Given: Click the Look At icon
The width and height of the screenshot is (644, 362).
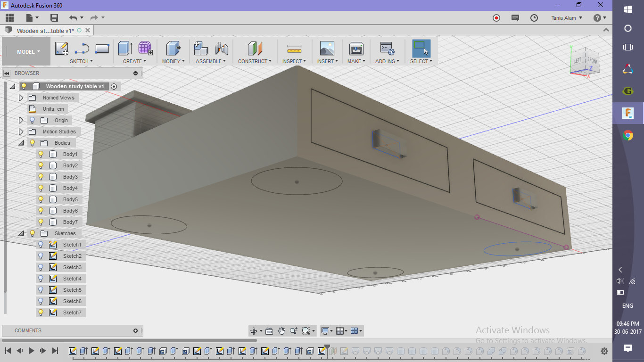Looking at the screenshot, I should coord(269,331).
